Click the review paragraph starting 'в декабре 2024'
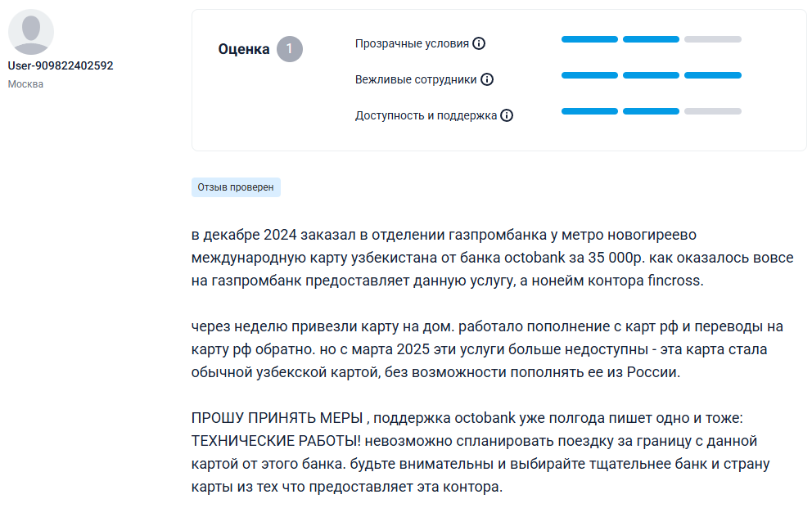Viewport: 812px width, 508px height. (x=491, y=258)
